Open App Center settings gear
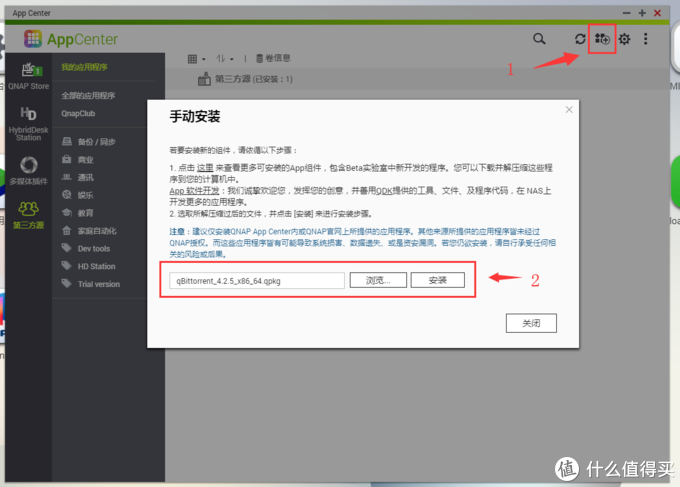The width and height of the screenshot is (680, 487). coord(624,39)
